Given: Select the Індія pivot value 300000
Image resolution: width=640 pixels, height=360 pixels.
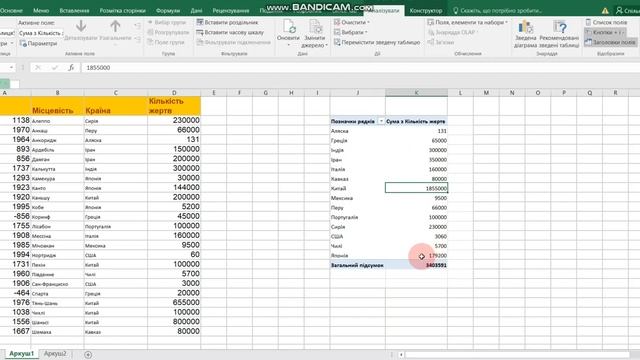Looking at the screenshot, I should click(416, 150).
